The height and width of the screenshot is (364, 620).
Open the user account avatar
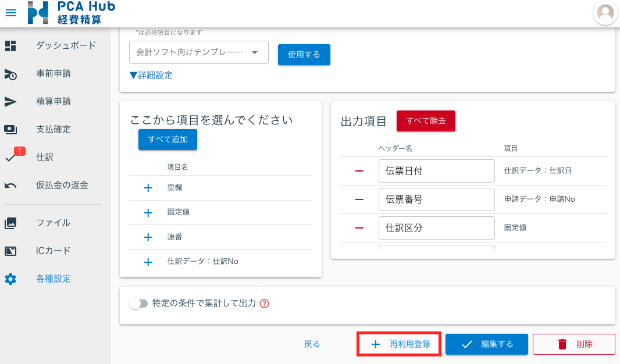(x=605, y=13)
